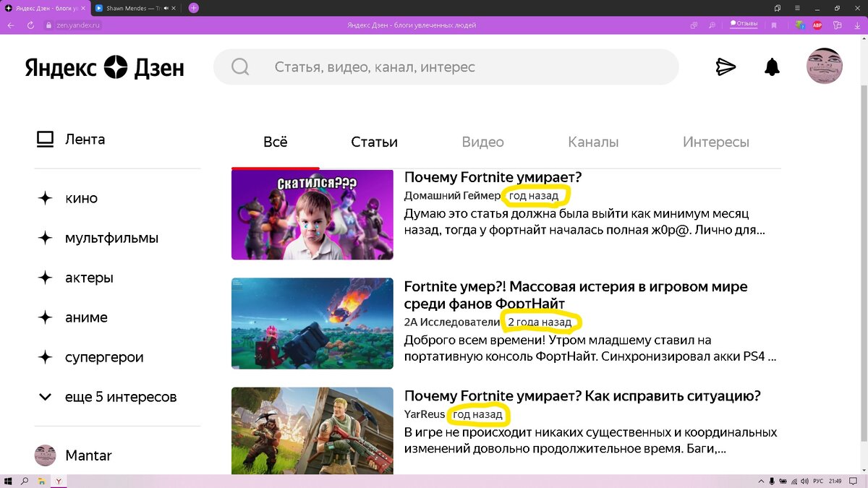868x488 pixels.
Task: Open the Лента feed icon in sidebar
Action: click(45, 138)
